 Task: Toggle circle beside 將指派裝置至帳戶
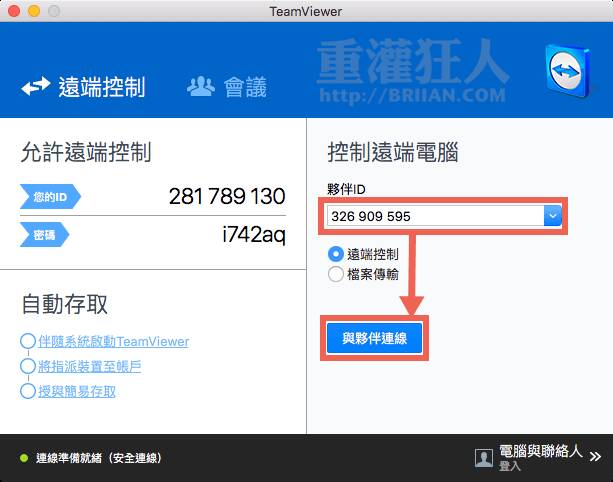pos(28,366)
